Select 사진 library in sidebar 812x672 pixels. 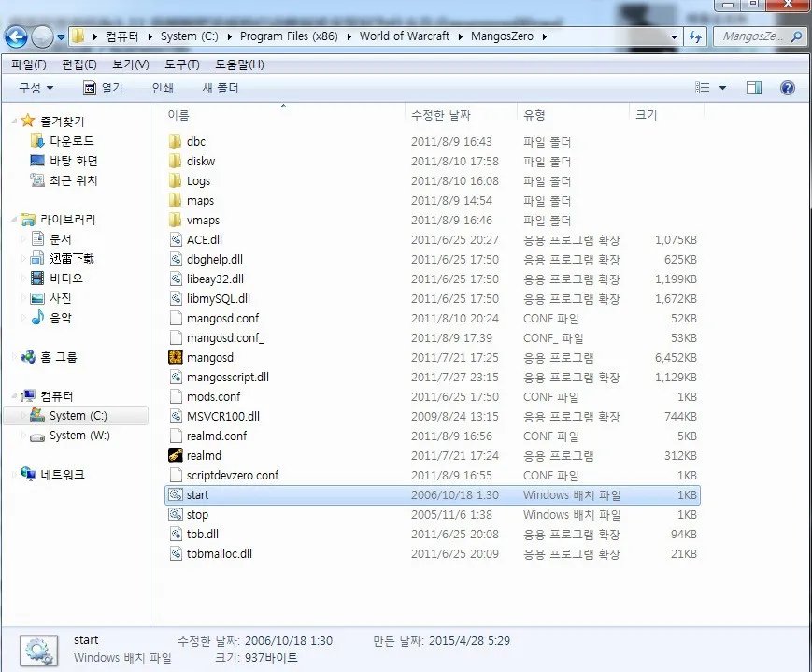click(x=60, y=298)
